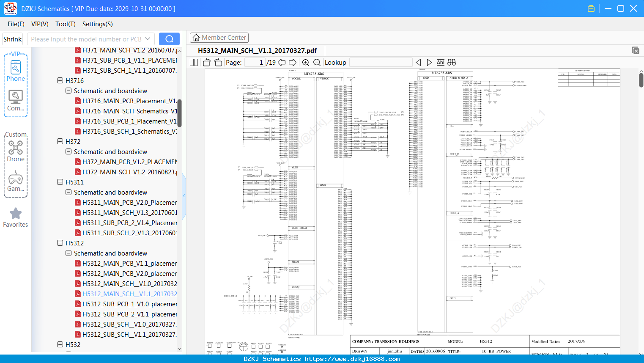Collapse the H5312 tree node
The image size is (644, 363).
pyautogui.click(x=60, y=243)
